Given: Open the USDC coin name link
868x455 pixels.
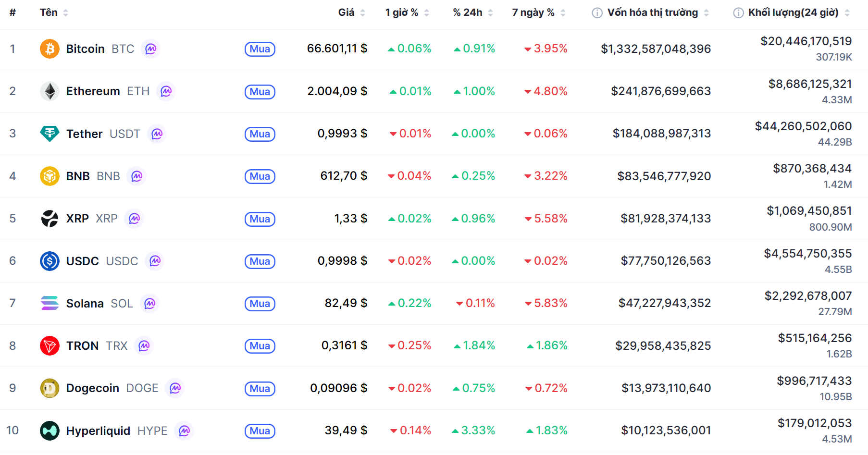Looking at the screenshot, I should click(82, 261).
